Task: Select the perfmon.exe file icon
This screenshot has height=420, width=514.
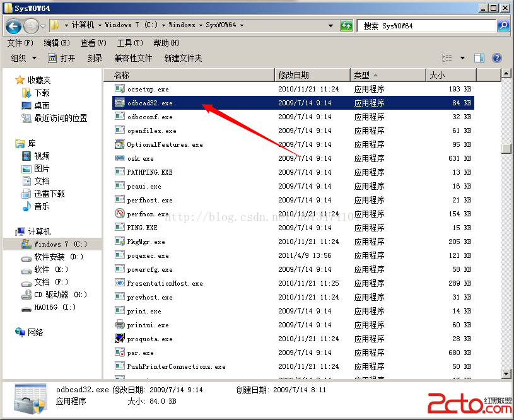Action: point(120,213)
